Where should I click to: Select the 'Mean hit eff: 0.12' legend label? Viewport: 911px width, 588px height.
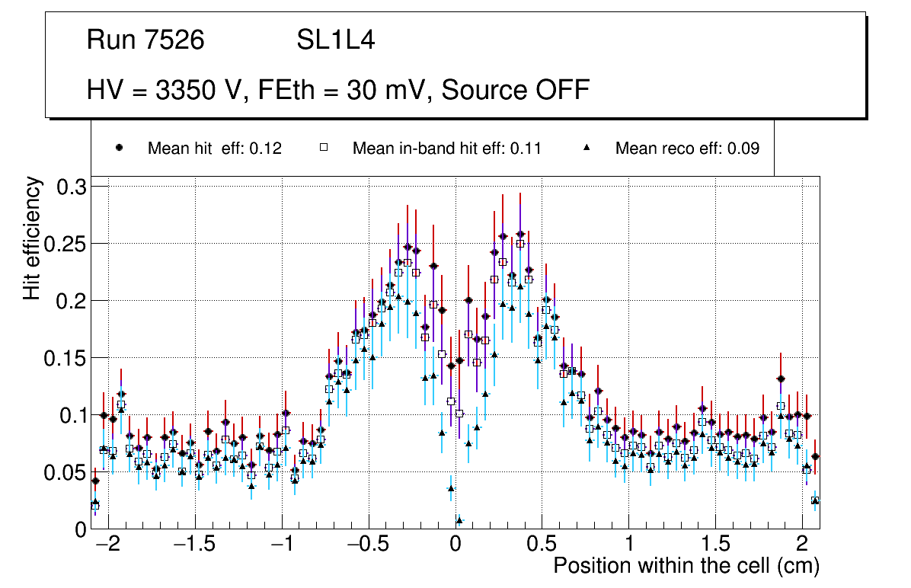tap(215, 149)
